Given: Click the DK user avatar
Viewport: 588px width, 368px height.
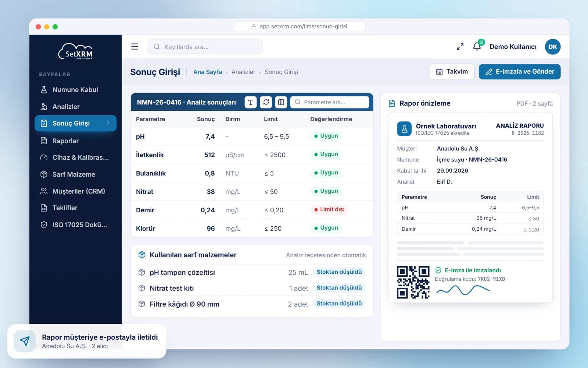Looking at the screenshot, I should 553,47.
